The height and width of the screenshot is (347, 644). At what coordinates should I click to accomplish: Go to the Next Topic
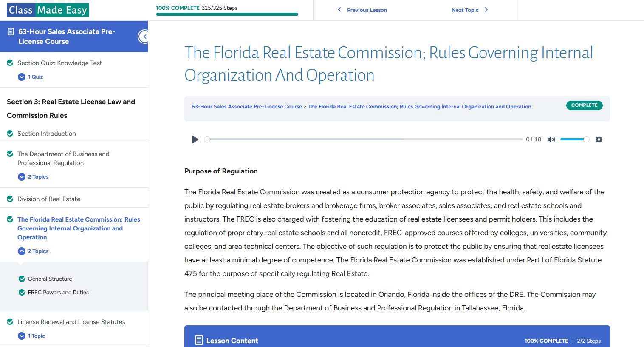click(465, 10)
